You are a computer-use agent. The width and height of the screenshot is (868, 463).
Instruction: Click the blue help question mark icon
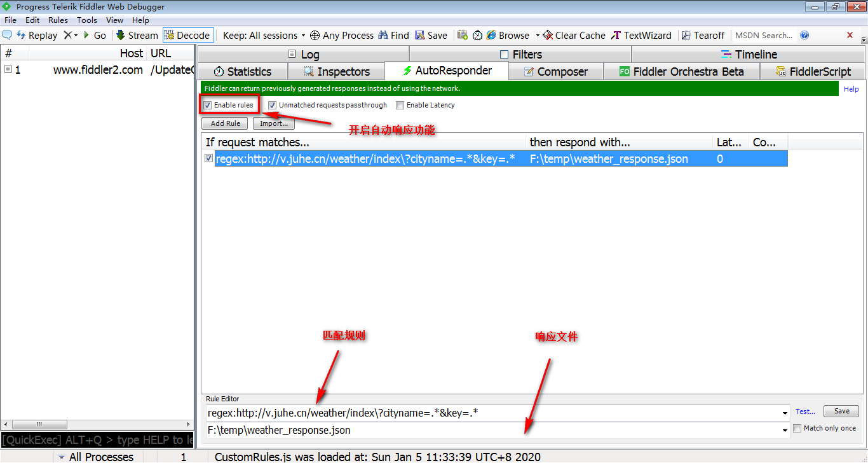[x=804, y=35]
